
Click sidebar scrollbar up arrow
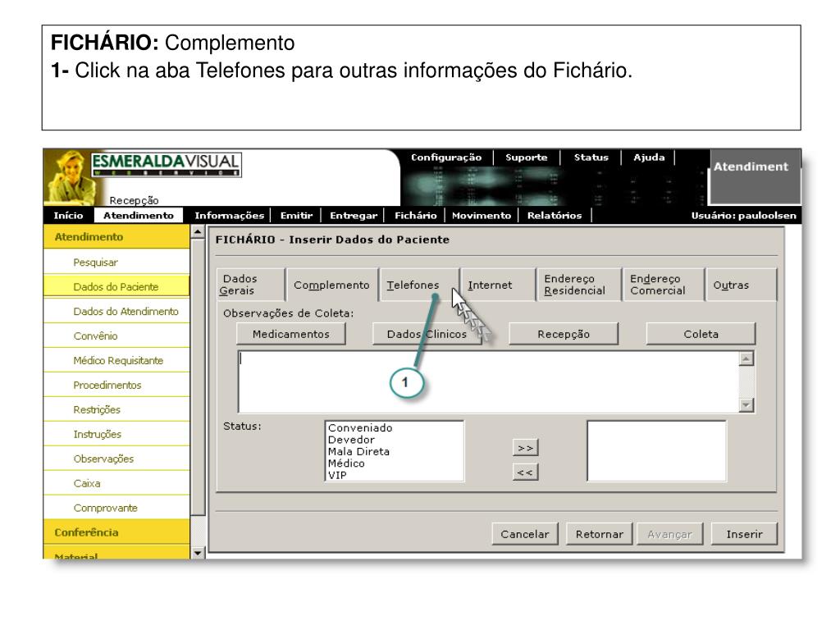tap(198, 232)
